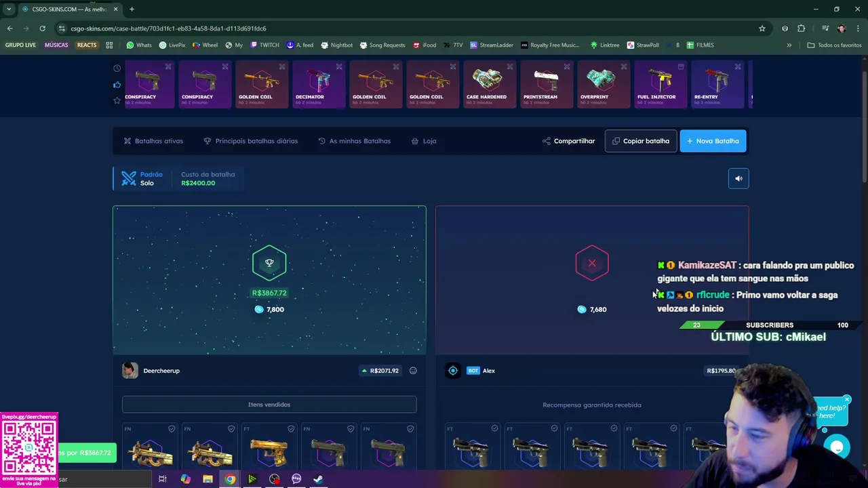Open the browser extensions puzzle icon

tap(802, 28)
